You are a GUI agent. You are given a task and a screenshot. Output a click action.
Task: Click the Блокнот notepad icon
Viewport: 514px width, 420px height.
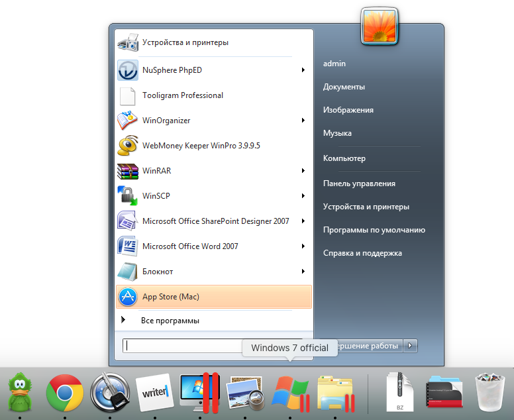coord(128,272)
